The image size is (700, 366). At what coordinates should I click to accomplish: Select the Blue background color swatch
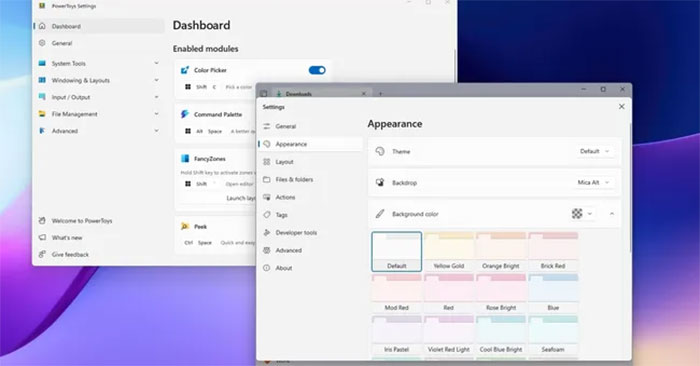[x=553, y=293]
